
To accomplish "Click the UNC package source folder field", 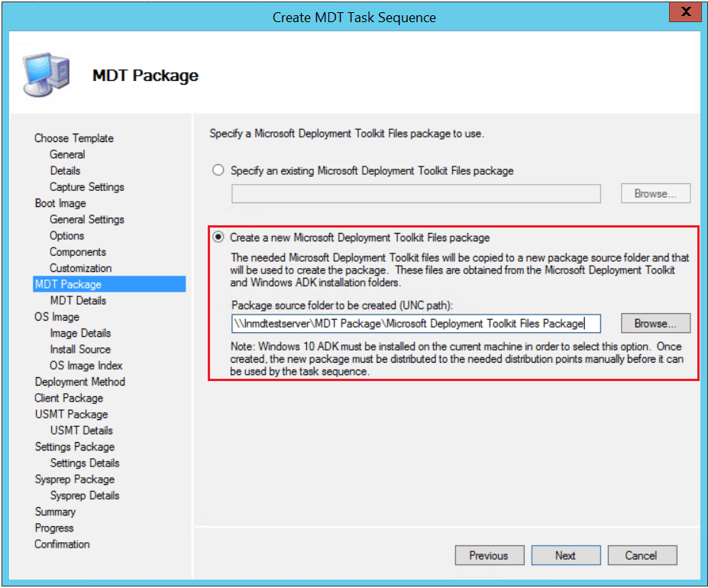I will pos(415,324).
